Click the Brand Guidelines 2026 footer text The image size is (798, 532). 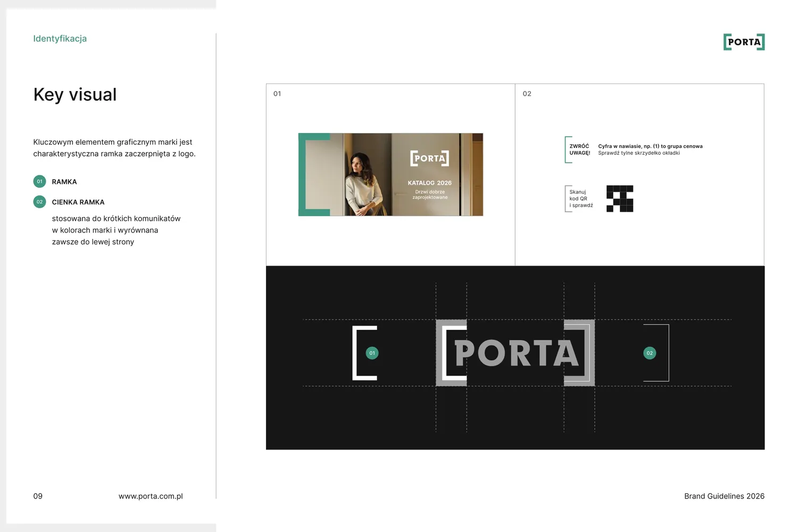point(724,496)
